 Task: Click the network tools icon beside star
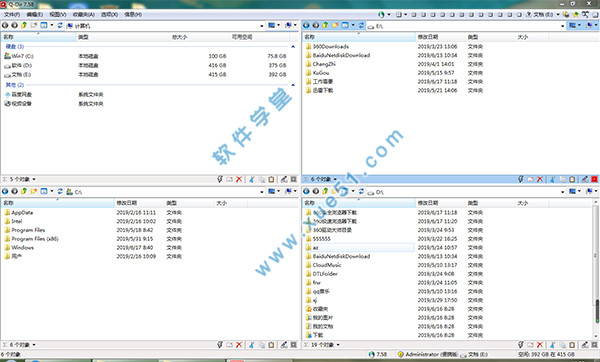pos(585,15)
